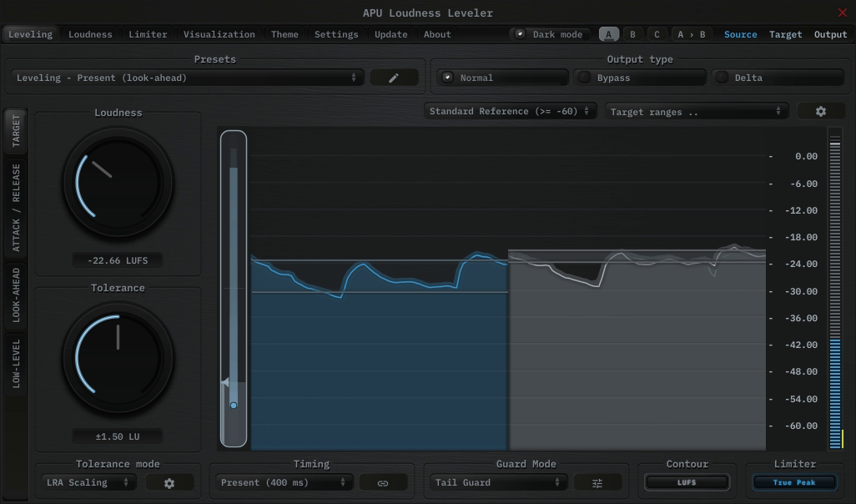The image size is (856, 504).
Task: Change Timing from Present (400 ms)
Action: tap(284, 481)
